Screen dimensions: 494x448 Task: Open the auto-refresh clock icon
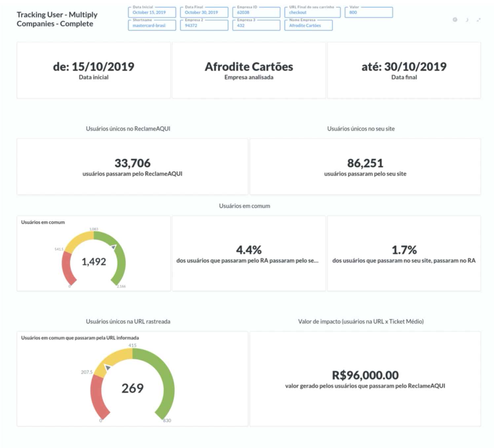tap(455, 20)
